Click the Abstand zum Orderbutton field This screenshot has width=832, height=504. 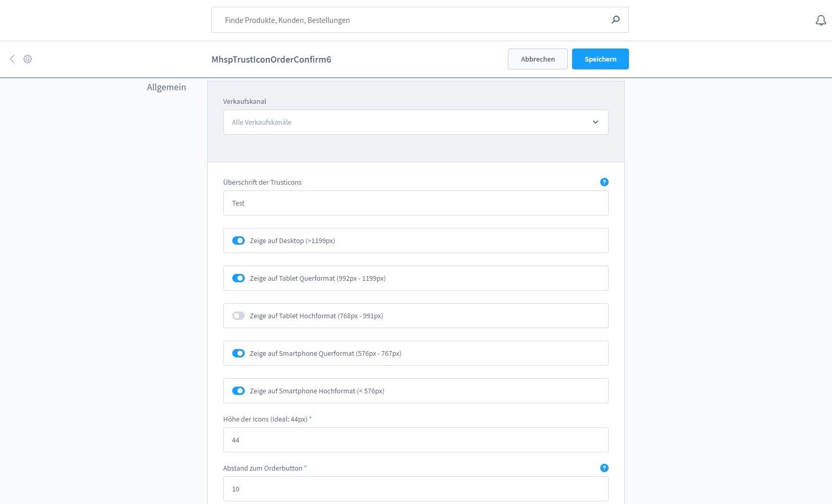(415, 489)
